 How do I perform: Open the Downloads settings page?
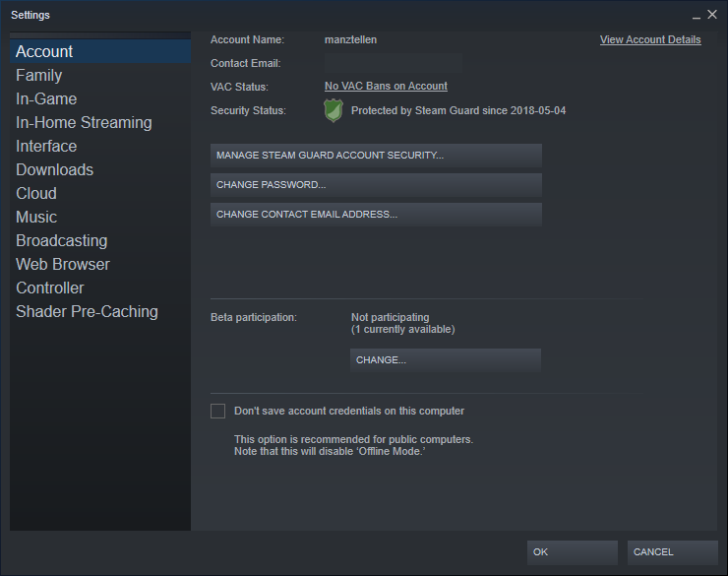tap(99, 170)
